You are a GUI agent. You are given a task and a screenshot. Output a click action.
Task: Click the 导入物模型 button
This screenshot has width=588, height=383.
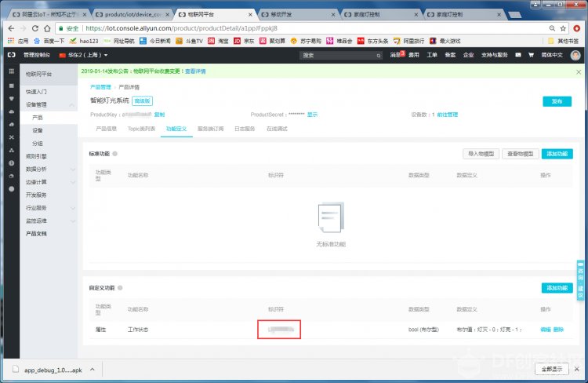click(x=481, y=154)
